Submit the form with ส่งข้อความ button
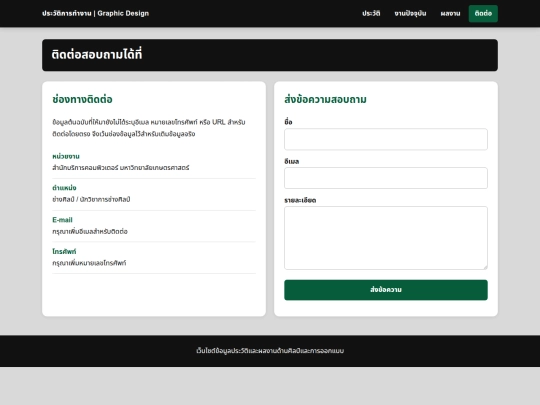540x405 pixels. (x=386, y=290)
